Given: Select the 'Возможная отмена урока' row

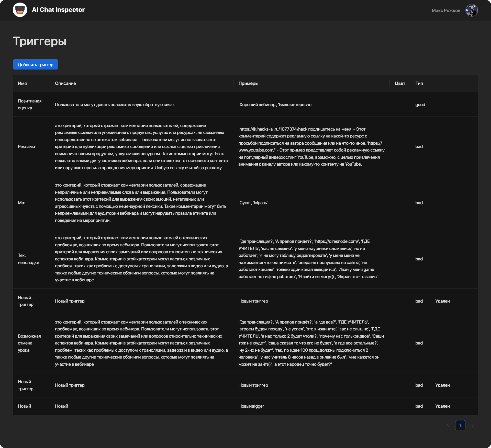Looking at the screenshot, I should [29, 343].
